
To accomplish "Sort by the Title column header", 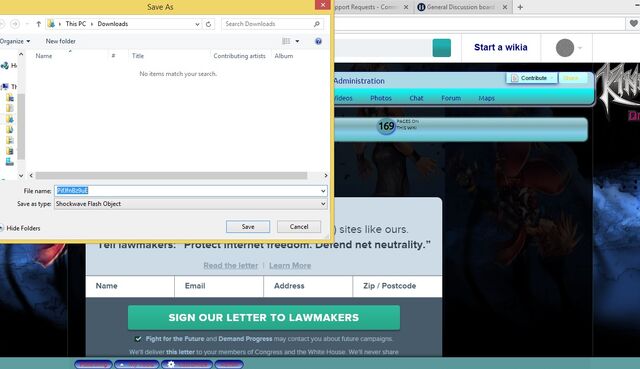I will [138, 56].
